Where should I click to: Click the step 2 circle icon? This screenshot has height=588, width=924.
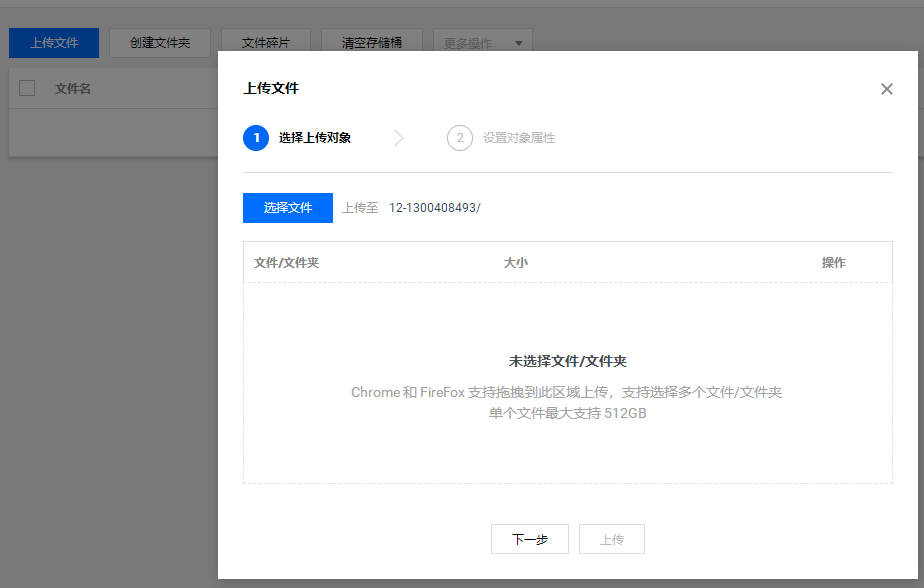click(459, 138)
